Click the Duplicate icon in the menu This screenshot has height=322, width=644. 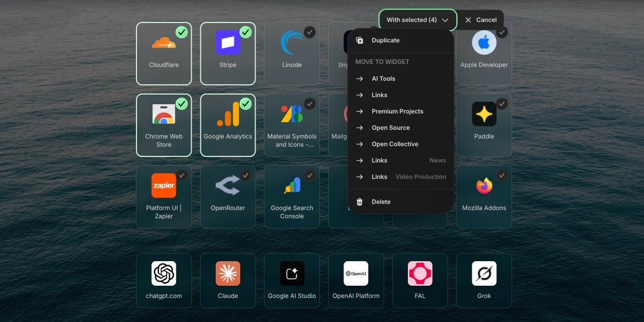(360, 40)
